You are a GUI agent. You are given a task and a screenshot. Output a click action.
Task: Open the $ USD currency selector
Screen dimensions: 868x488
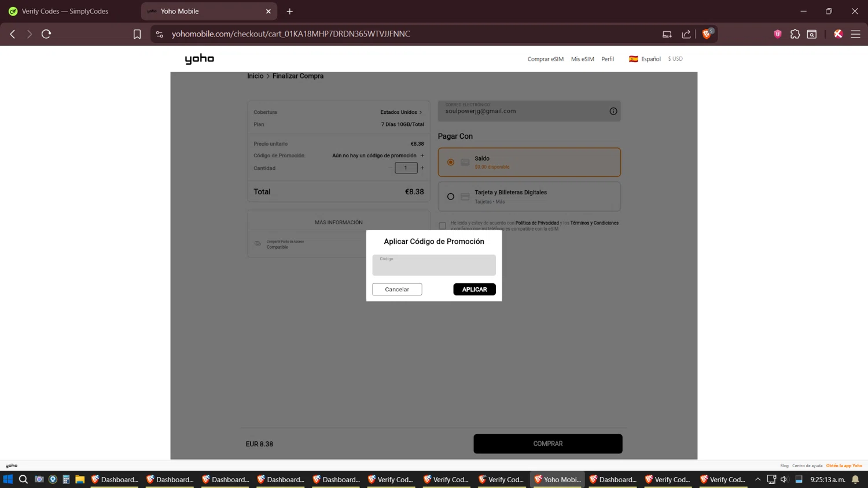675,59
